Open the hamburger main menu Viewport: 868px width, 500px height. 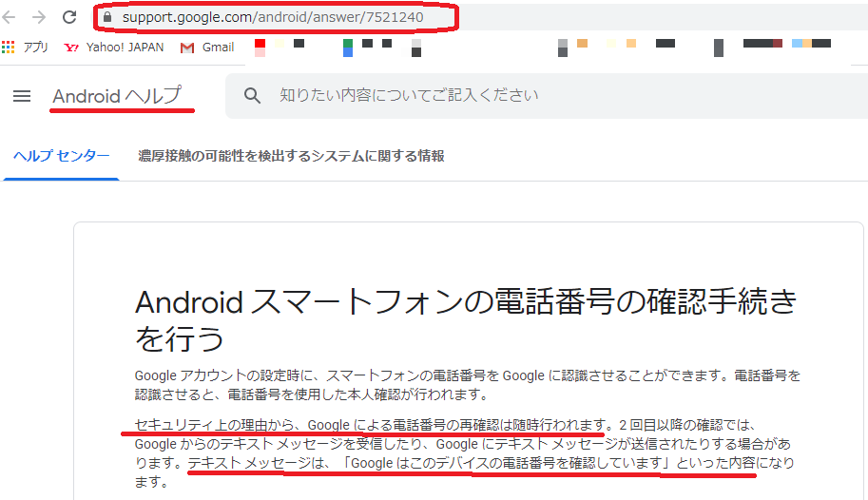pos(22,96)
